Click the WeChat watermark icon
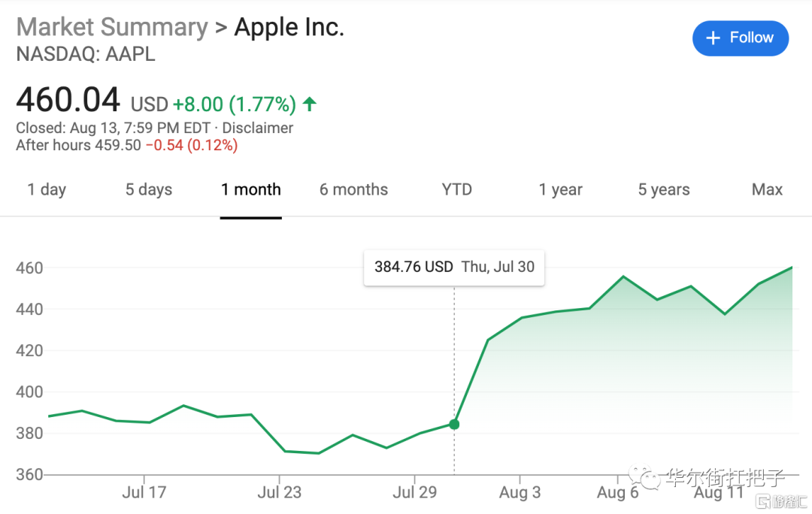The image size is (812, 514). [x=644, y=477]
